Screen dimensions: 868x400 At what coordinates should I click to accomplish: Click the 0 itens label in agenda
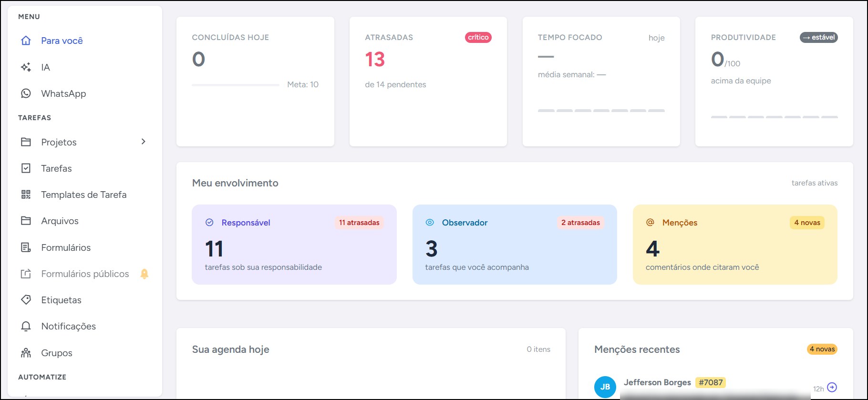[538, 349]
